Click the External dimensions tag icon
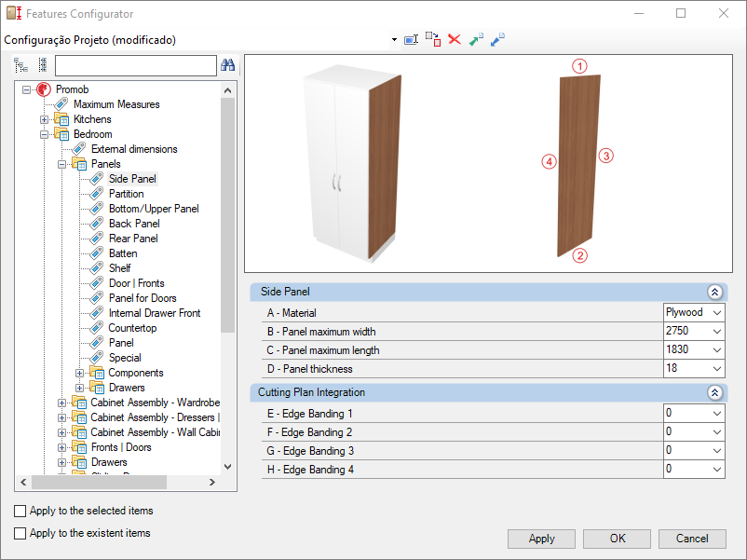 [x=78, y=149]
